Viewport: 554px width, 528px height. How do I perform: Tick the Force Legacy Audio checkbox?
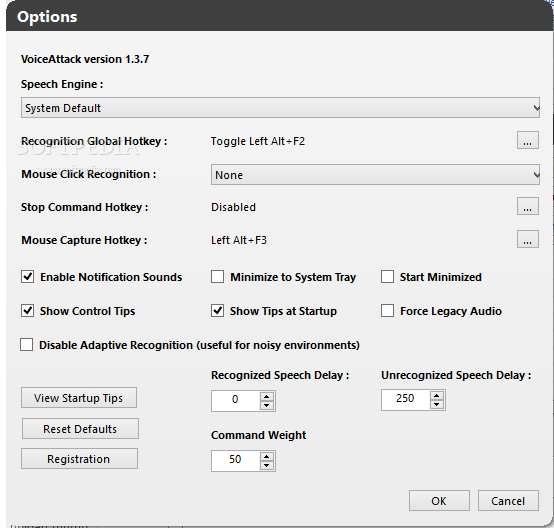pyautogui.click(x=387, y=311)
